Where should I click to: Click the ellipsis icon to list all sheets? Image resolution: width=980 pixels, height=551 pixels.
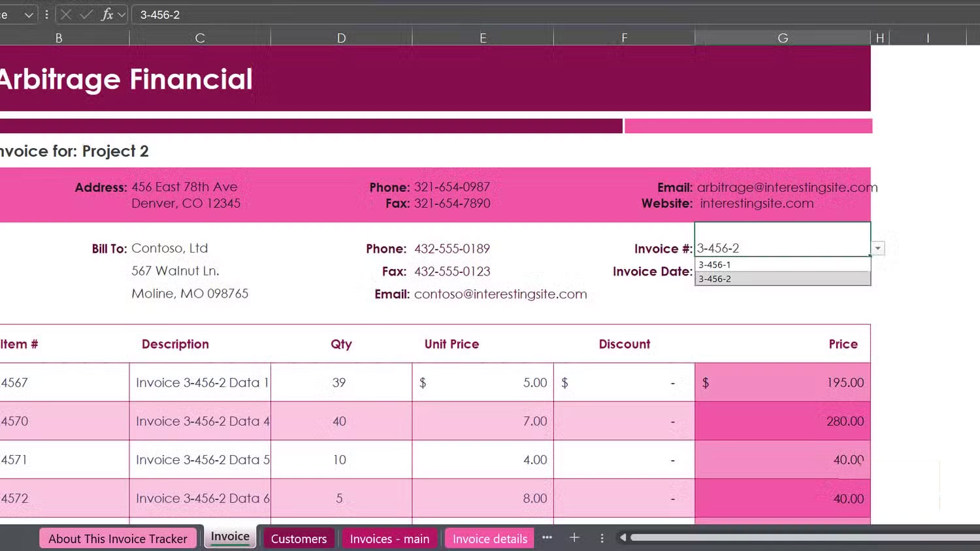tap(547, 537)
